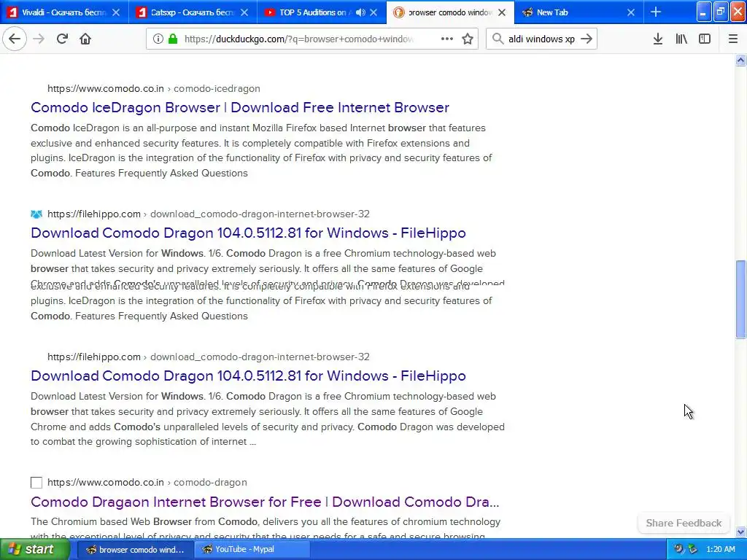Click the scrollbar up arrow
This screenshot has height=560, width=747.
[740, 60]
